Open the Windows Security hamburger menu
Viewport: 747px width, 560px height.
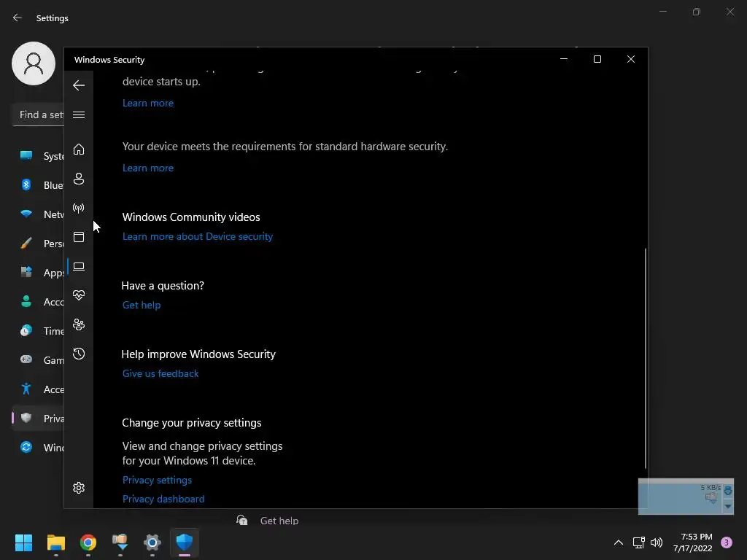tap(79, 114)
